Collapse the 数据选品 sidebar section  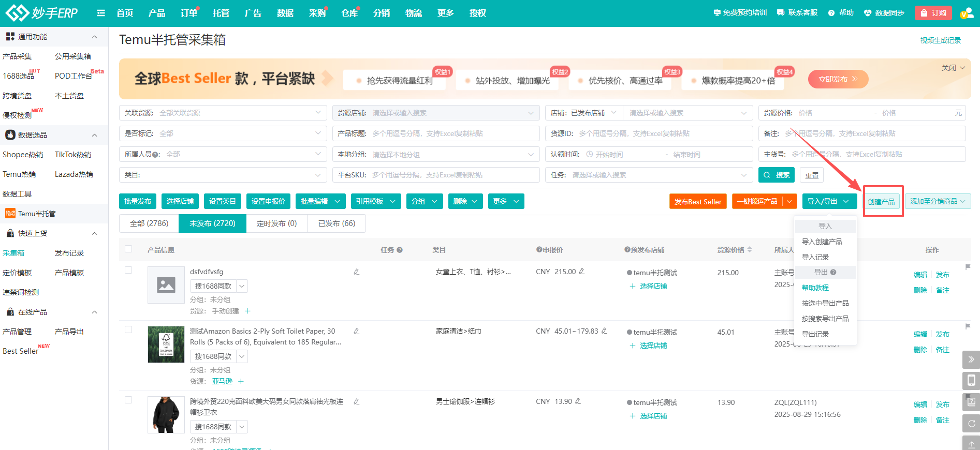pyautogui.click(x=94, y=135)
